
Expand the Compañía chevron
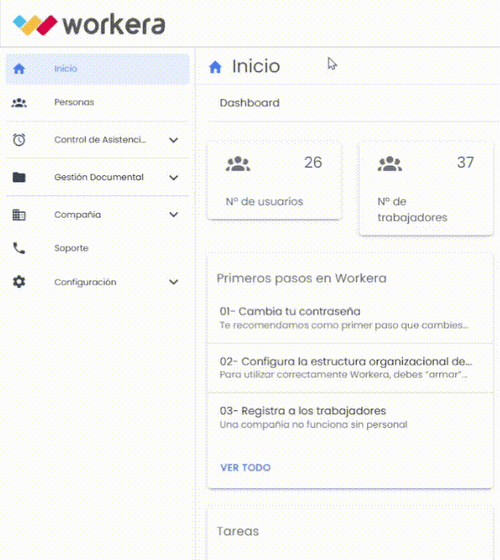point(174,215)
